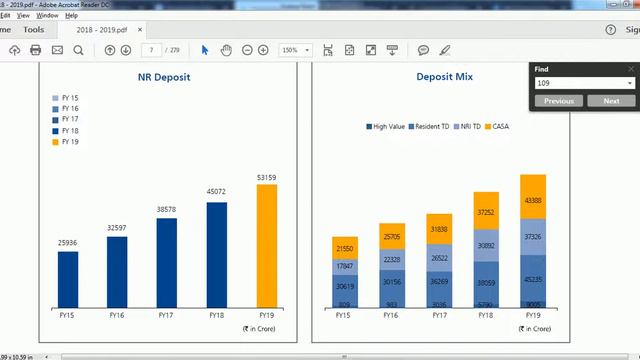Open the Edit menu
The width and height of the screenshot is (640, 360).
point(5,16)
